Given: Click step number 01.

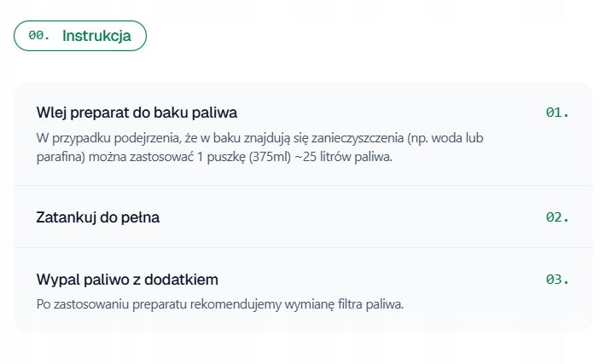Looking at the screenshot, I should tap(557, 113).
